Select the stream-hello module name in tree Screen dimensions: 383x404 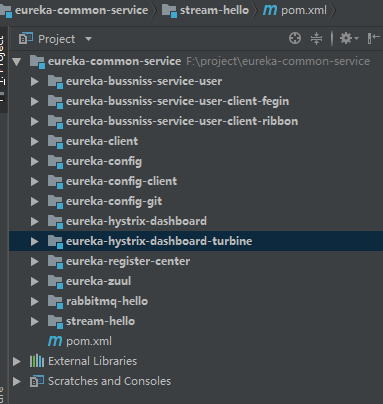coord(100,321)
